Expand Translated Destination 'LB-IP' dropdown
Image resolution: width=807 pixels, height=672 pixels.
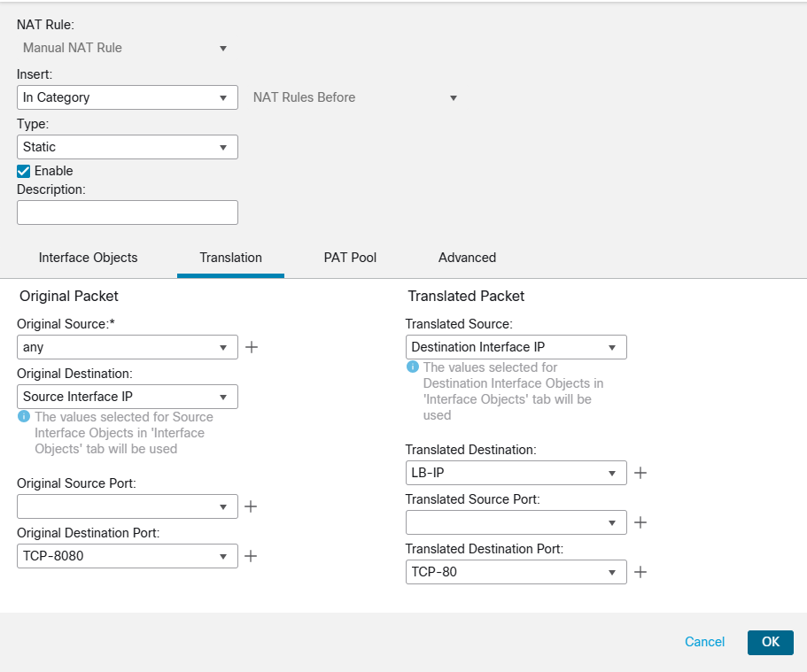pos(516,473)
